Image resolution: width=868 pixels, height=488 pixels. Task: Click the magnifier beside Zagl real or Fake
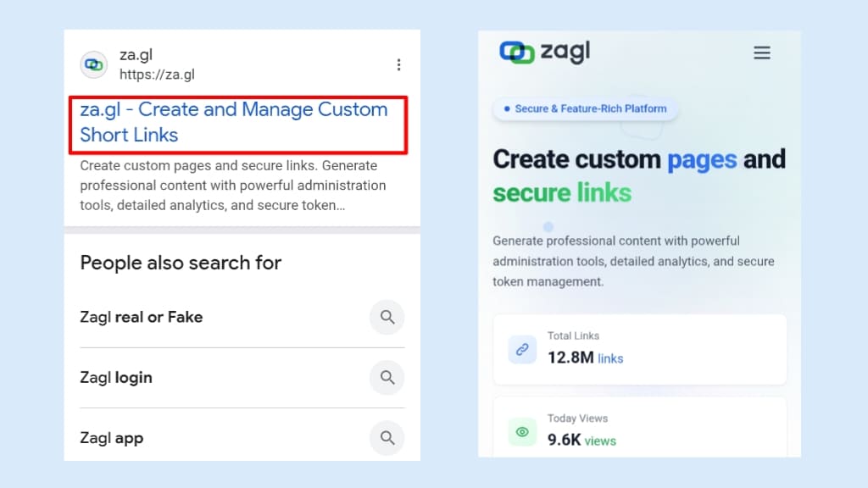point(387,317)
